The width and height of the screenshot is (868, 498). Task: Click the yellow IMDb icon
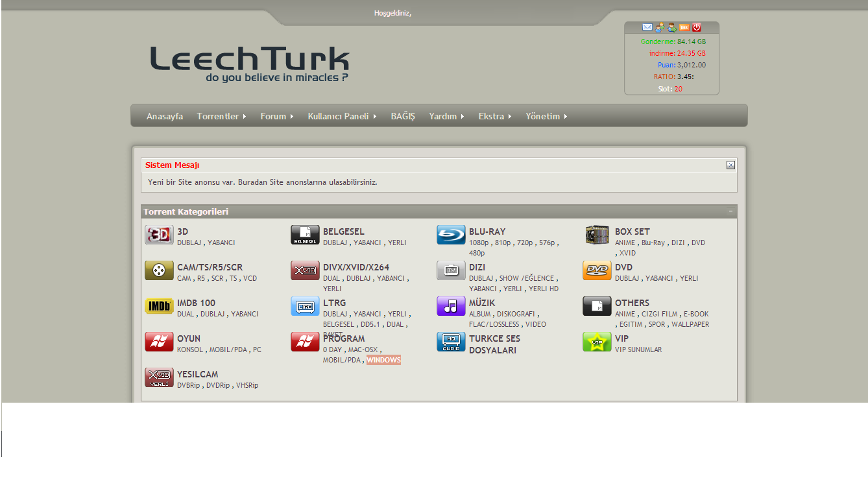point(159,306)
